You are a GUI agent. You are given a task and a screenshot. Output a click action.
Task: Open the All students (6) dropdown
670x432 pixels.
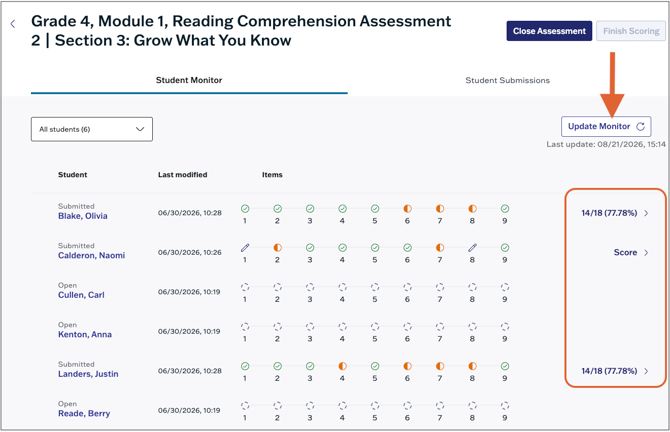[x=92, y=129]
